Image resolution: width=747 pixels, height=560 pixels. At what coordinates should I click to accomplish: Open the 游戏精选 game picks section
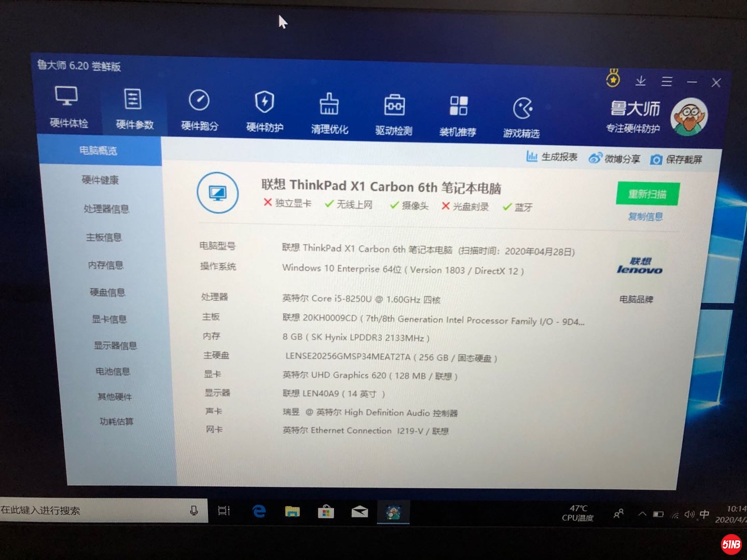pos(522,110)
